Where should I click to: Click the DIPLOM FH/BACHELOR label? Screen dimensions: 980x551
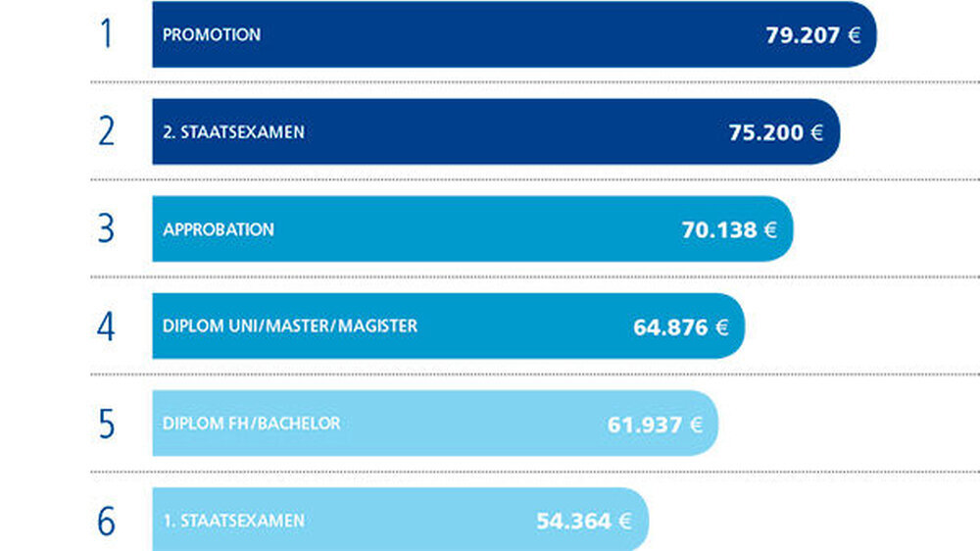pos(252,424)
